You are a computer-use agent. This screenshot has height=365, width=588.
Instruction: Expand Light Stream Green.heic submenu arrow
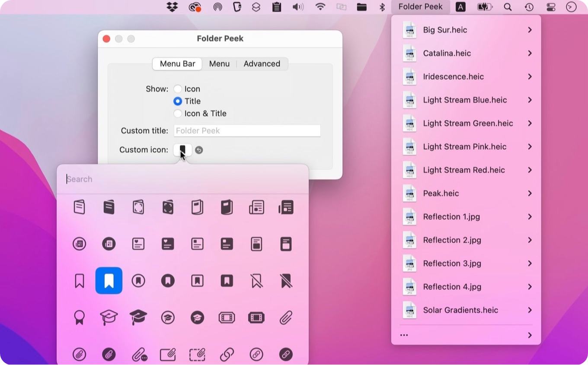530,123
